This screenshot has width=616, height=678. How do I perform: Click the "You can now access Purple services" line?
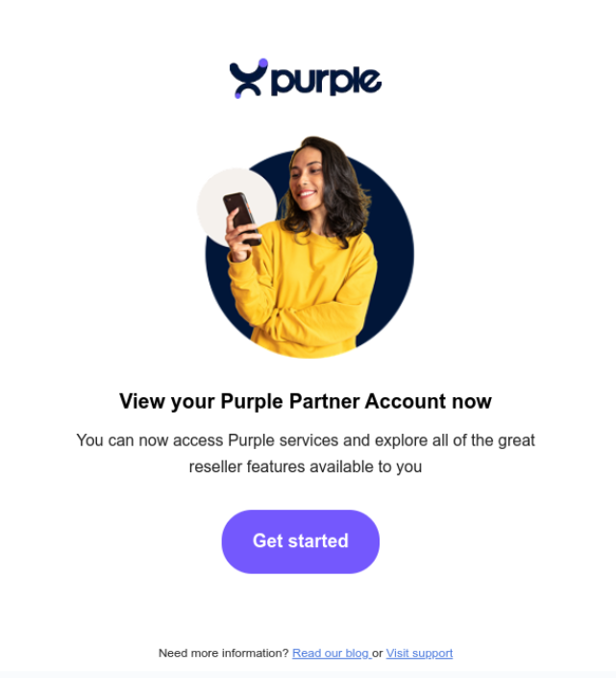pyautogui.click(x=306, y=440)
